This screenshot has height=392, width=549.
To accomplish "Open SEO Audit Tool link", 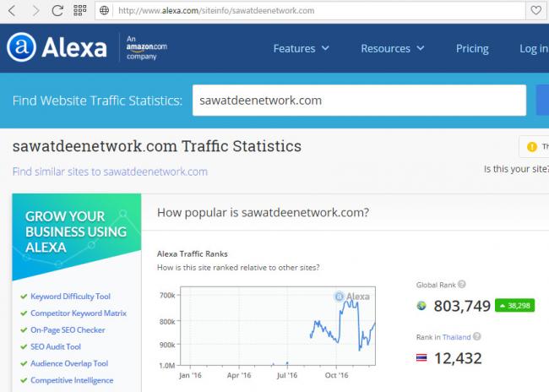I will point(56,347).
